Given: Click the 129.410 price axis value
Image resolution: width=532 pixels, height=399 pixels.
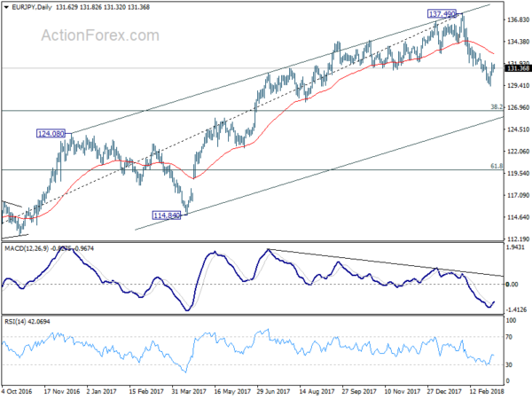Looking at the screenshot, I should pyautogui.click(x=518, y=85).
